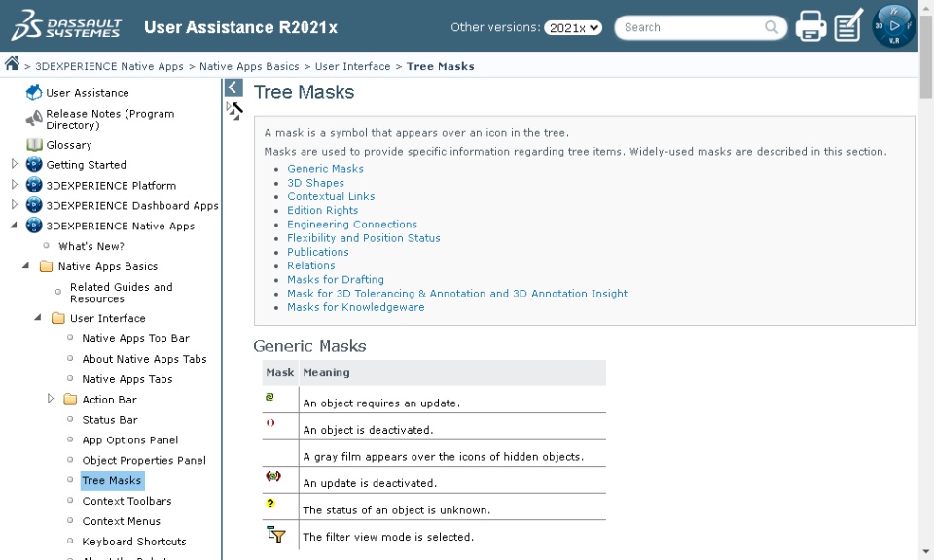The image size is (934, 560).
Task: Open What's New? in tree
Action: [91, 246]
